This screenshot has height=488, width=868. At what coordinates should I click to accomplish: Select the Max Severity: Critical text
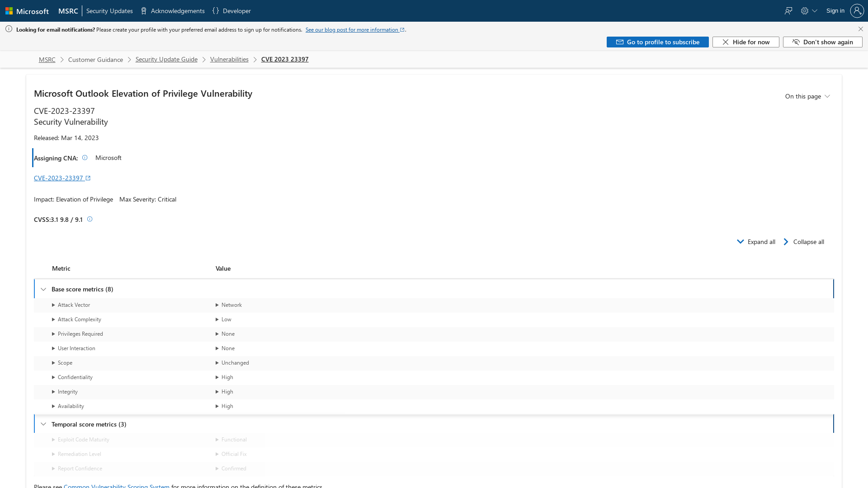pyautogui.click(x=148, y=199)
